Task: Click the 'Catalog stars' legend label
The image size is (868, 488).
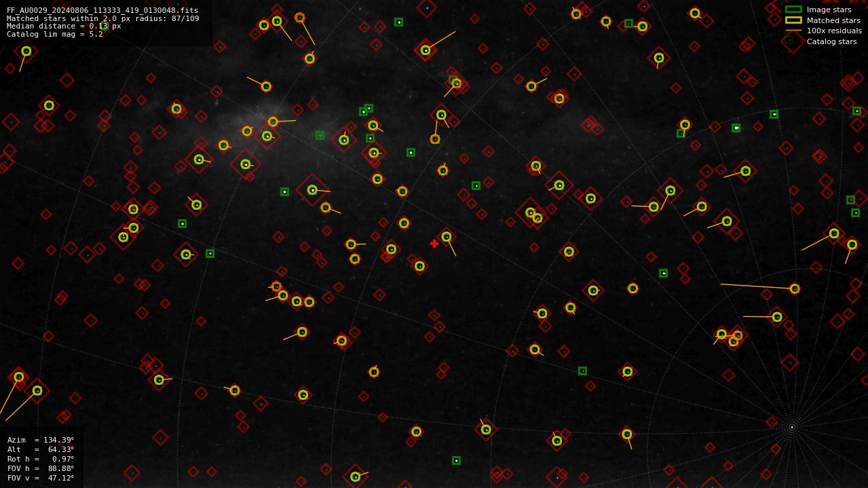Action: (831, 41)
